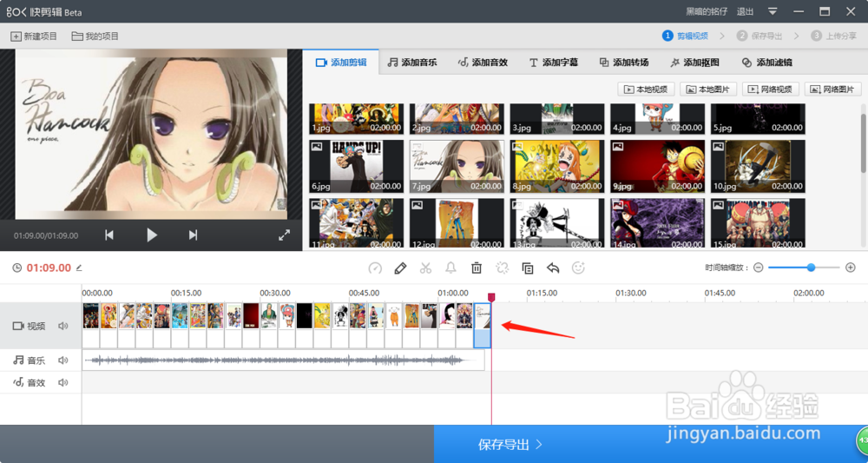
Task: Click the dashed-circle tool icon in timeline toolbar
Action: tap(502, 268)
